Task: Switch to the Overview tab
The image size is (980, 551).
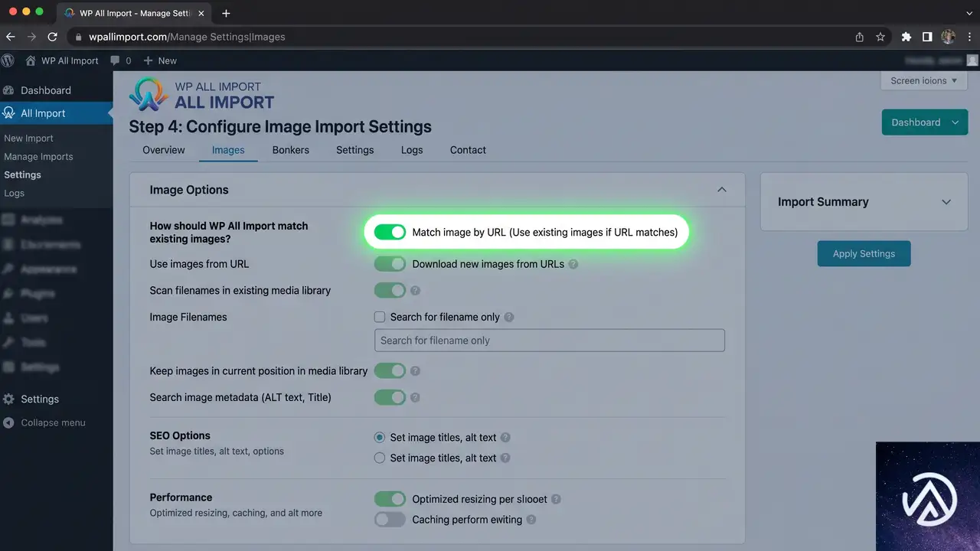Action: 164,150
